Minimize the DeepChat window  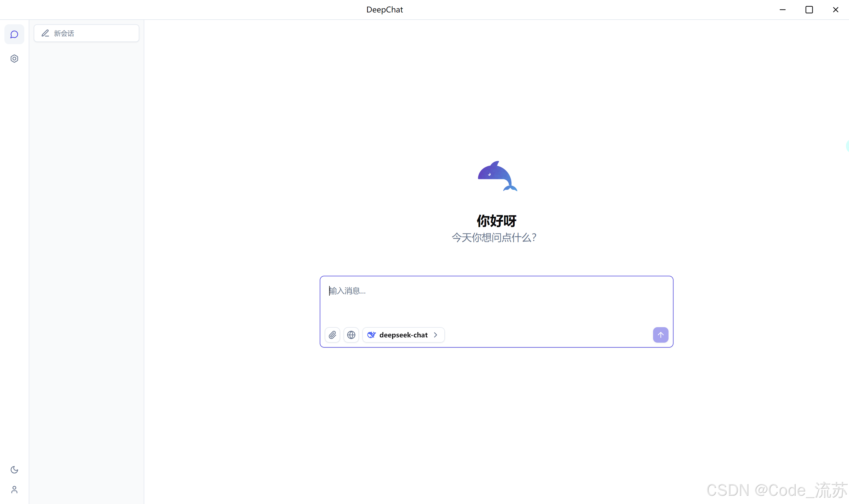click(782, 9)
